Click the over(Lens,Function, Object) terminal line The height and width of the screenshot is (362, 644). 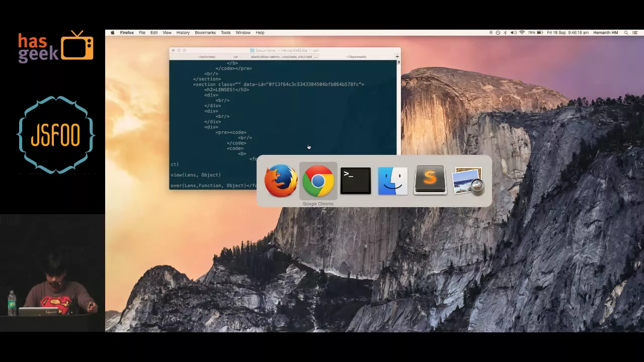click(x=213, y=186)
